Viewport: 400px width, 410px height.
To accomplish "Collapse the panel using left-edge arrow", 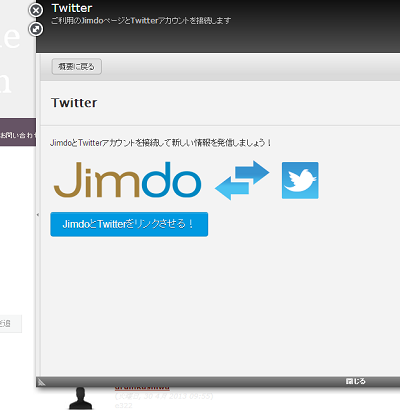I will [x=38, y=215].
